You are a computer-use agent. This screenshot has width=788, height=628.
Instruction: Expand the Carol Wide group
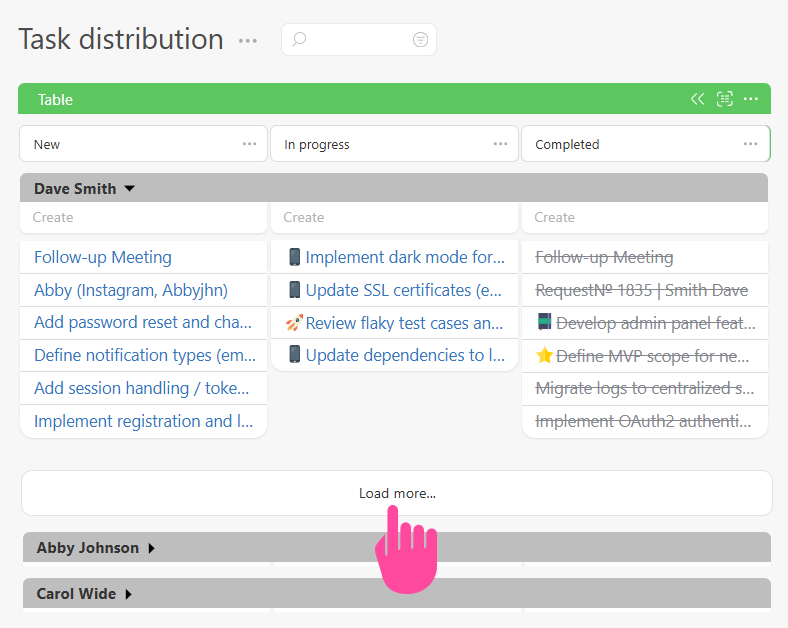pos(128,594)
